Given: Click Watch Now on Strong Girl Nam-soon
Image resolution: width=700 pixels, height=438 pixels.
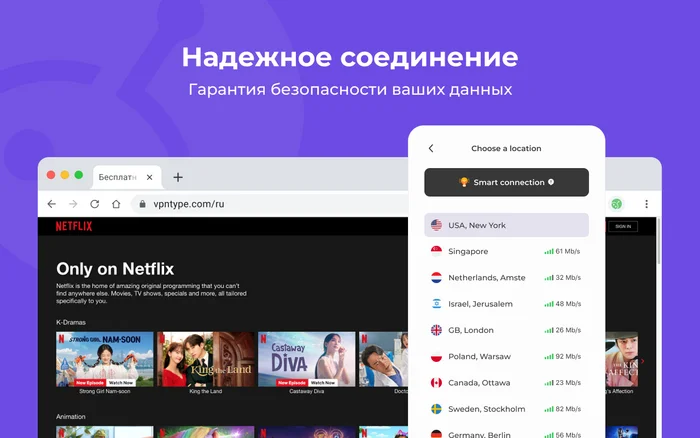Looking at the screenshot, I should (121, 383).
